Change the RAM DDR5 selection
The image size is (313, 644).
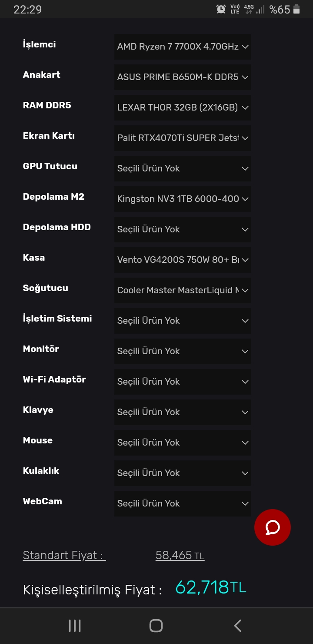click(x=183, y=107)
